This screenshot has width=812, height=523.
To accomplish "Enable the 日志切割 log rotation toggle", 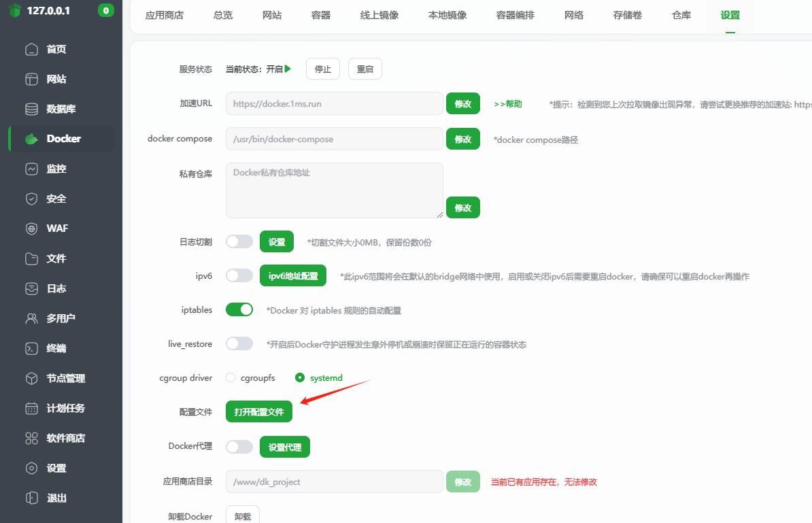I will [x=239, y=241].
